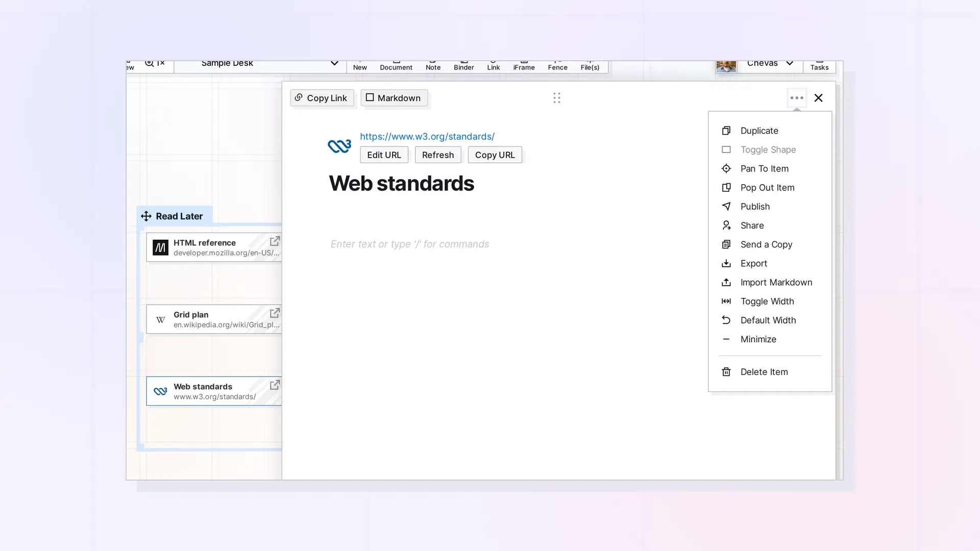980x551 pixels.
Task: Click the iFrame toolbar item
Action: click(524, 66)
